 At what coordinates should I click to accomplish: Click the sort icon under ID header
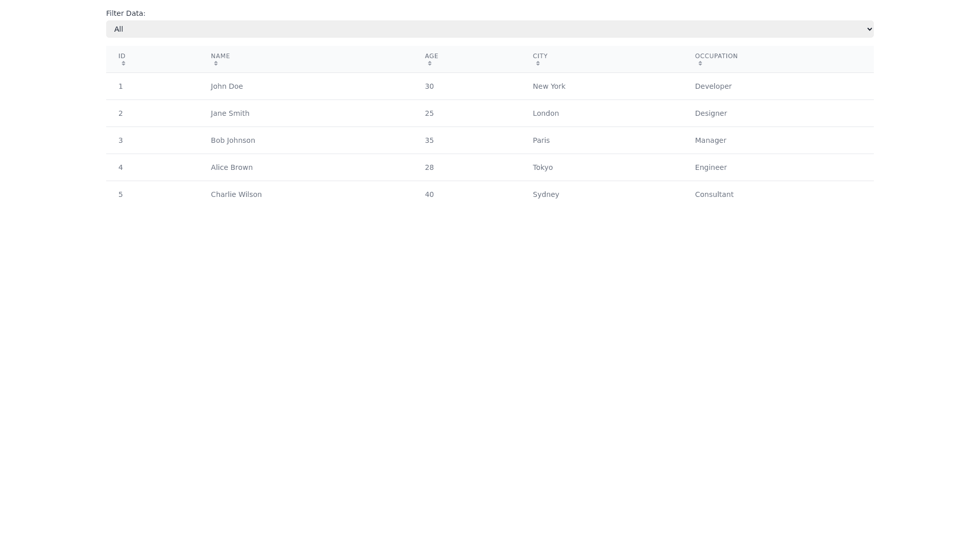[x=124, y=63]
